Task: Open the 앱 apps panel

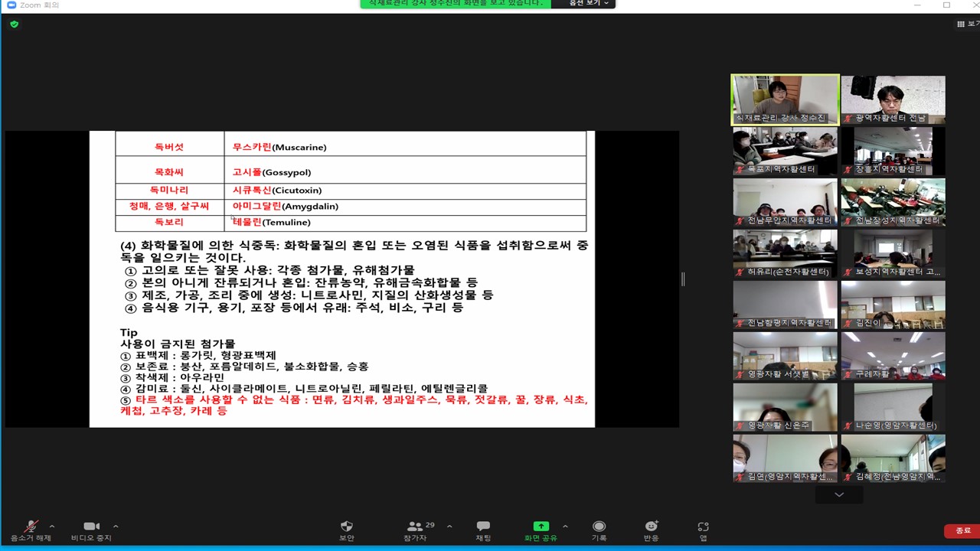Action: tap(703, 530)
